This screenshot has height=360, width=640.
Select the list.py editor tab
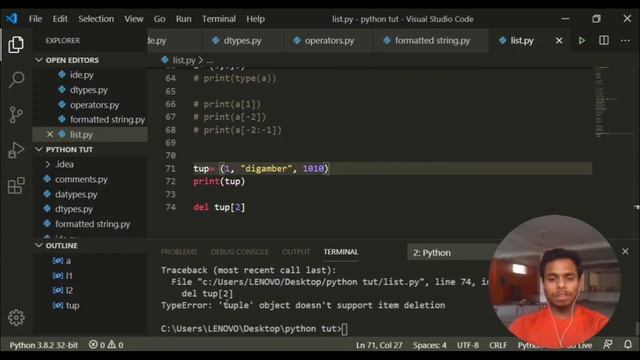pos(522,40)
